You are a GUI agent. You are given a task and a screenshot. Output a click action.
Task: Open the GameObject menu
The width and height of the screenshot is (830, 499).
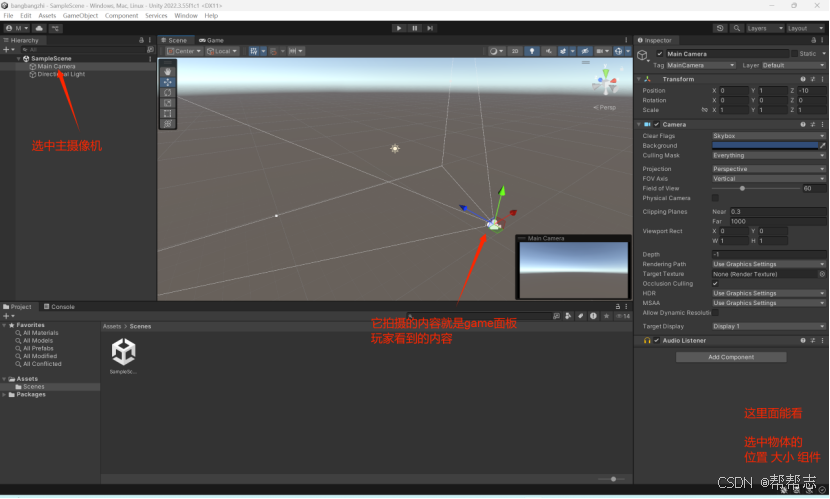pyautogui.click(x=80, y=15)
